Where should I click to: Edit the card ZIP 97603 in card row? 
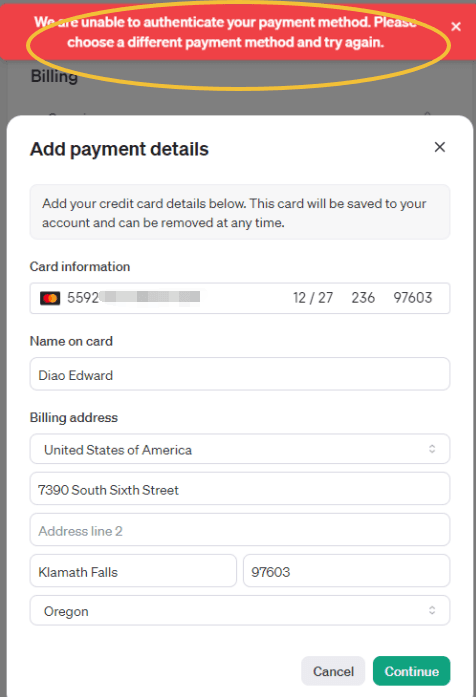click(x=412, y=297)
